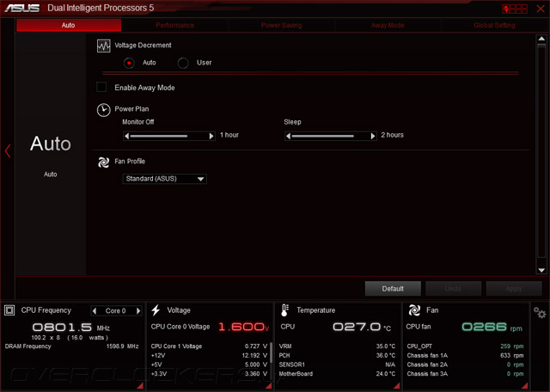Open monitor settings gear icon
This screenshot has height=392, width=550.
pyautogui.click(x=540, y=312)
